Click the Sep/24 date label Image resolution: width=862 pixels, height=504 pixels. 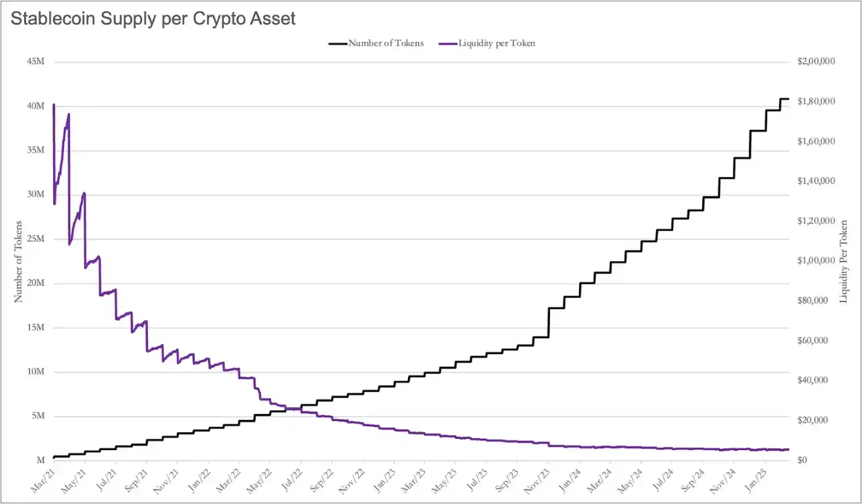coord(692,479)
